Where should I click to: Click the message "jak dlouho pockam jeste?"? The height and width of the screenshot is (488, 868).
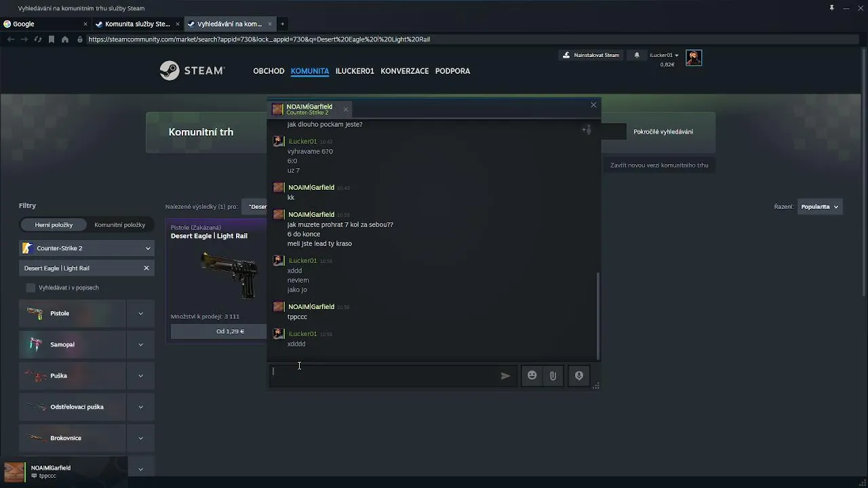click(x=325, y=124)
